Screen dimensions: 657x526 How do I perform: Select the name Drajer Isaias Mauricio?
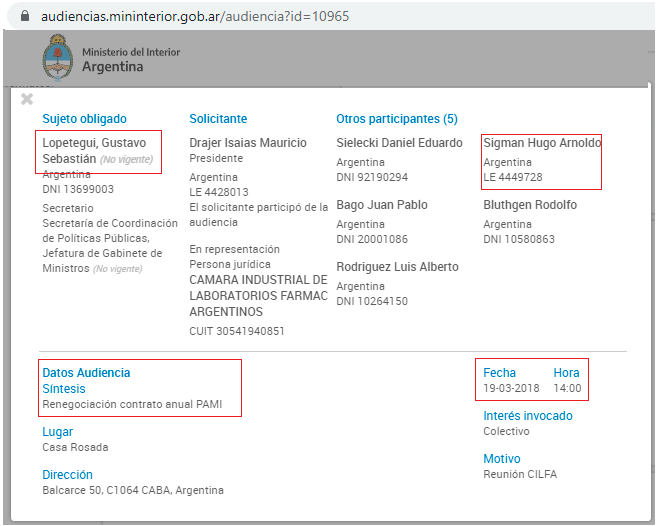point(248,143)
